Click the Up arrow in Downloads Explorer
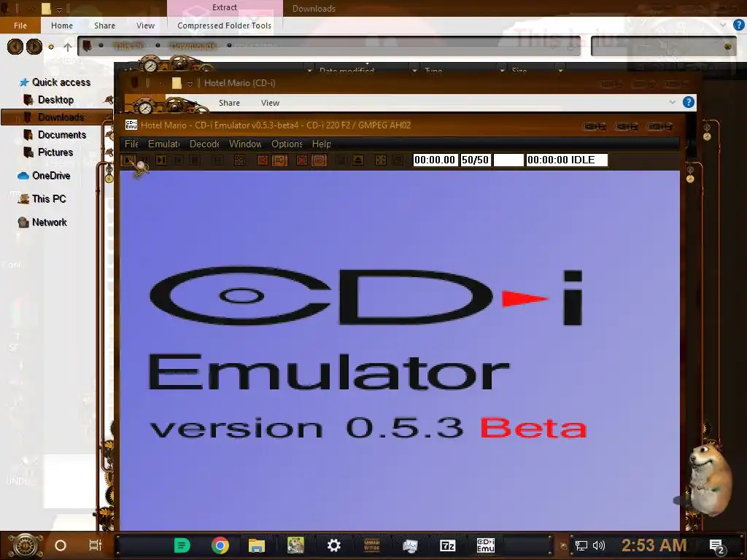The width and height of the screenshot is (747, 560). coord(68,47)
